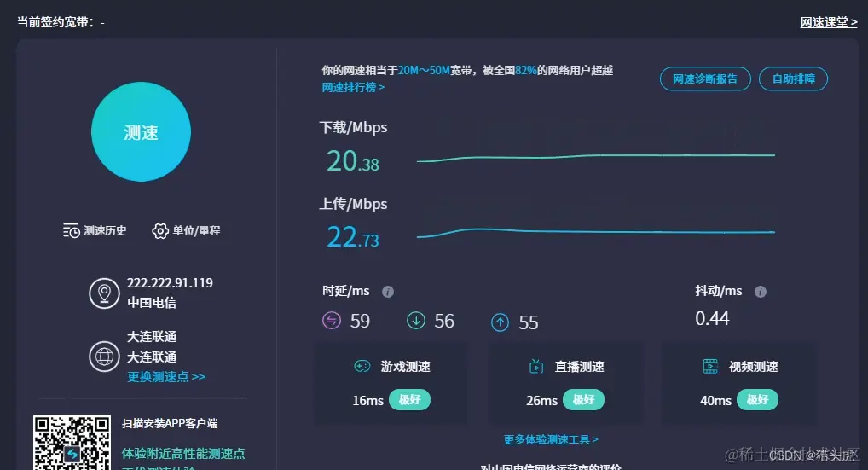Click 极好 badge next to 26ms
Image resolution: width=868 pixels, height=470 pixels.
(x=583, y=400)
